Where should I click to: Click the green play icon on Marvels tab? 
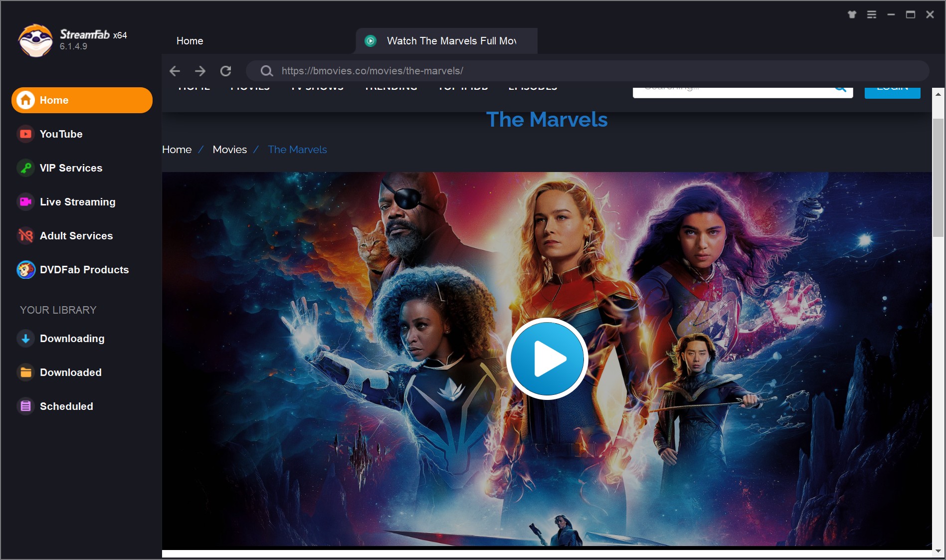coord(371,41)
